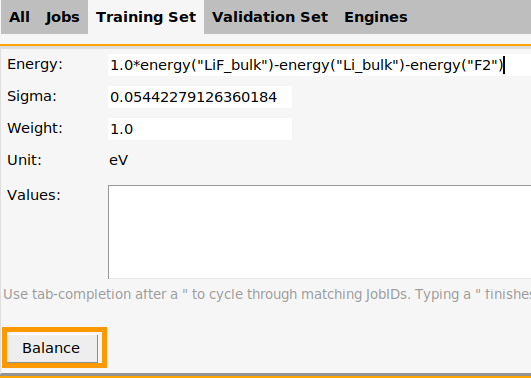Click the eV unit value
Image resolution: width=531 pixels, height=378 pixels.
click(119, 160)
